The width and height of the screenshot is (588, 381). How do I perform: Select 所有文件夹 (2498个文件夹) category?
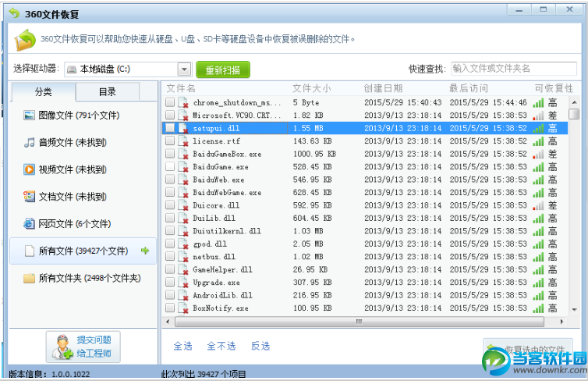pos(83,278)
